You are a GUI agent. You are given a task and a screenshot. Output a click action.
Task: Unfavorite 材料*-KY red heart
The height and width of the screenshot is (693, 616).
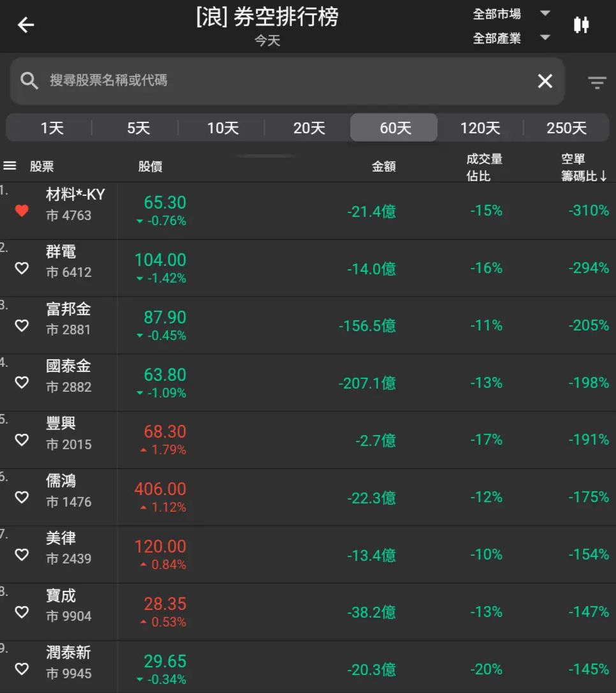22,211
